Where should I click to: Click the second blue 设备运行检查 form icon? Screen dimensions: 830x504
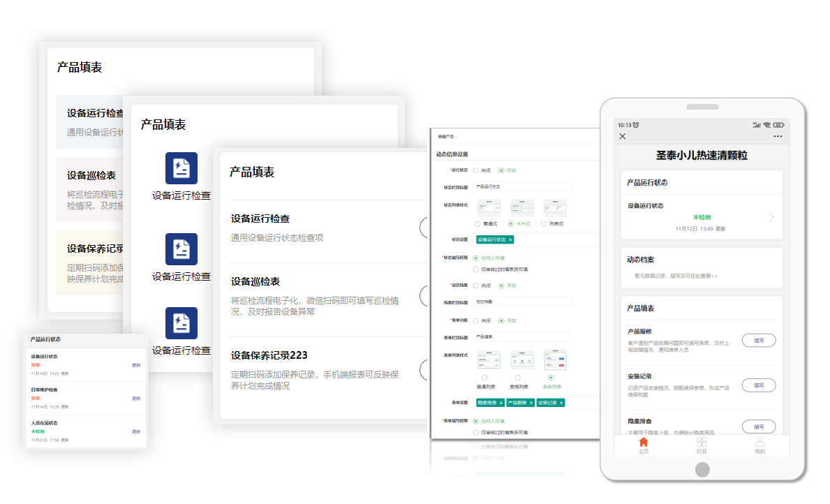click(181, 249)
